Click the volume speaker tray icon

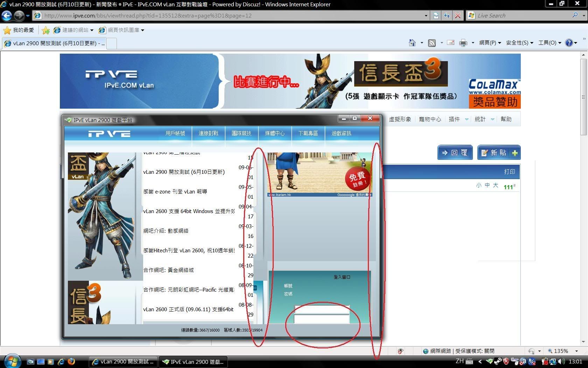pyautogui.click(x=561, y=361)
